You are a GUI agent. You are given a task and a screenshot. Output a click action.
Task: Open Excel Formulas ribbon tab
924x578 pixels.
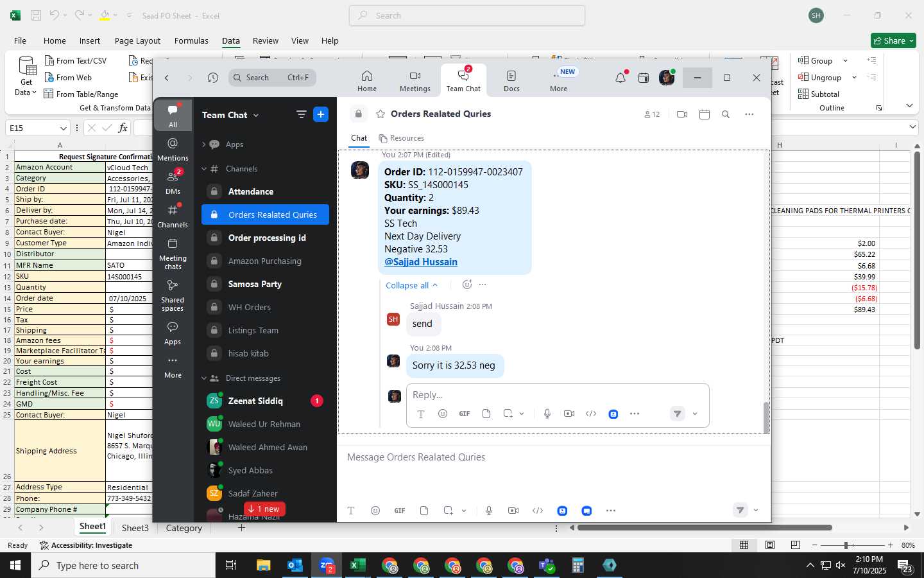(191, 40)
